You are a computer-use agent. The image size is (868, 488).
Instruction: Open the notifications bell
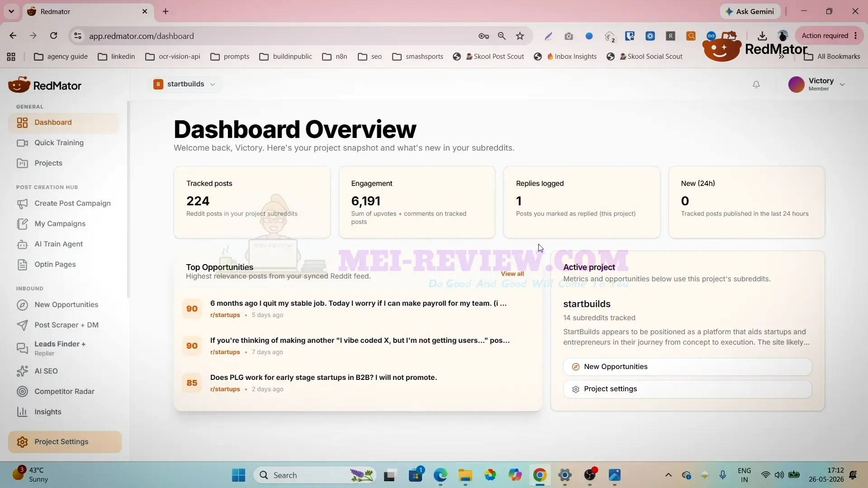coord(756,85)
